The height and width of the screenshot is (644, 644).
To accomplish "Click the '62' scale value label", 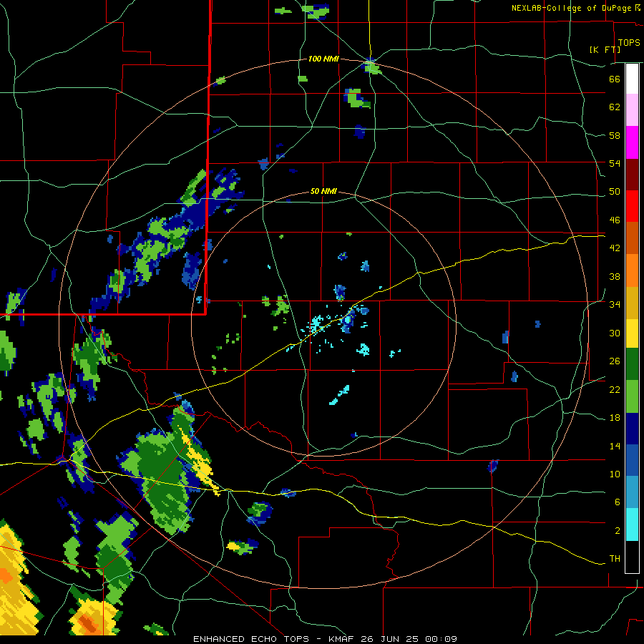I will [x=615, y=107].
